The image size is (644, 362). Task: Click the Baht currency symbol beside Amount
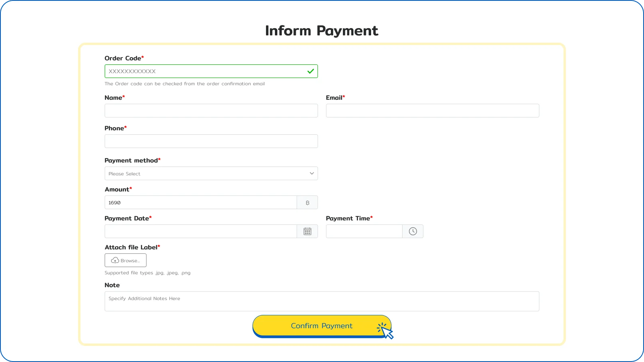(x=308, y=203)
